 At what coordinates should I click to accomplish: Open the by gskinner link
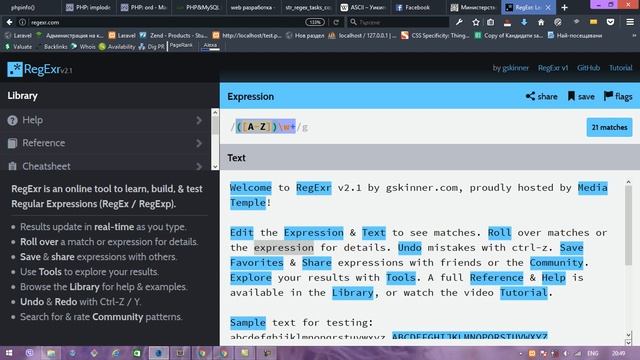click(510, 68)
